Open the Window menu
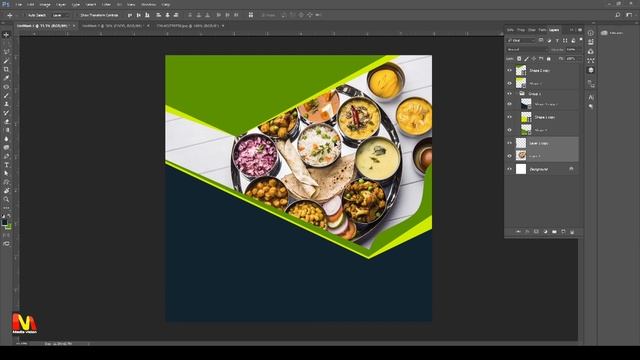 click(149, 4)
